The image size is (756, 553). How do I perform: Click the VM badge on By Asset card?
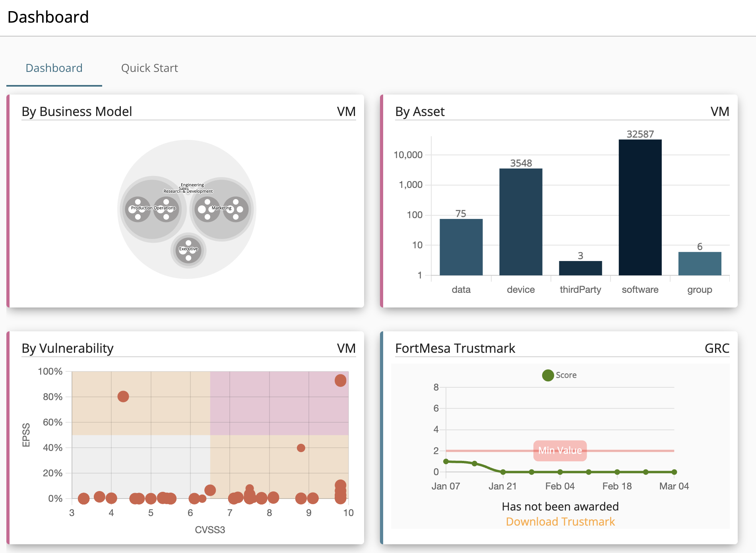click(720, 112)
